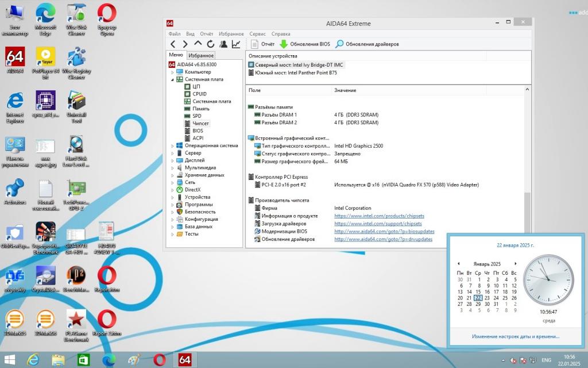588x368 pixels.
Task: Open the Вид menu
Action: (x=190, y=34)
